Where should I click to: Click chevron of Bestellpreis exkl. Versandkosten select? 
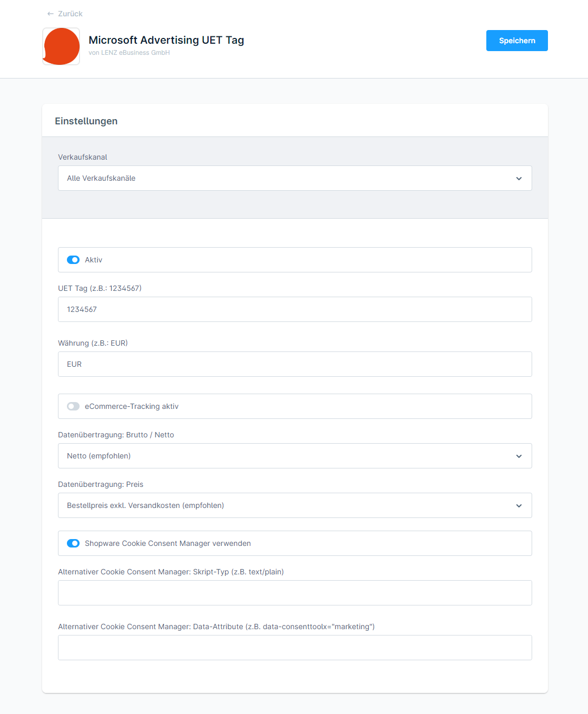519,506
